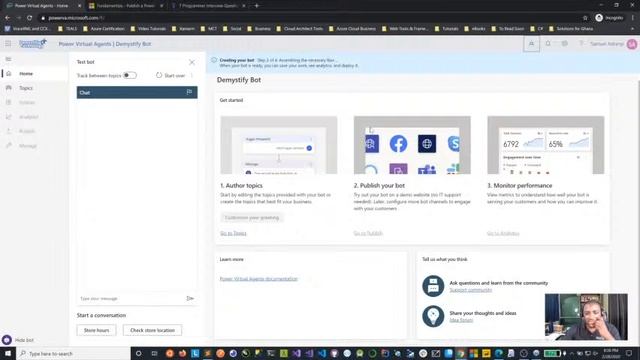
Task: Open the environment icon in header
Action: pos(531,44)
